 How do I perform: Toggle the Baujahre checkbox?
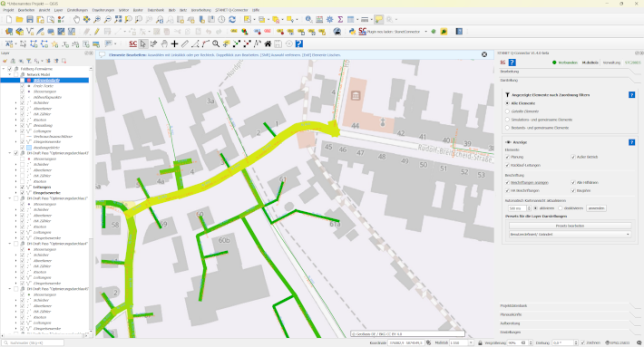tap(573, 191)
